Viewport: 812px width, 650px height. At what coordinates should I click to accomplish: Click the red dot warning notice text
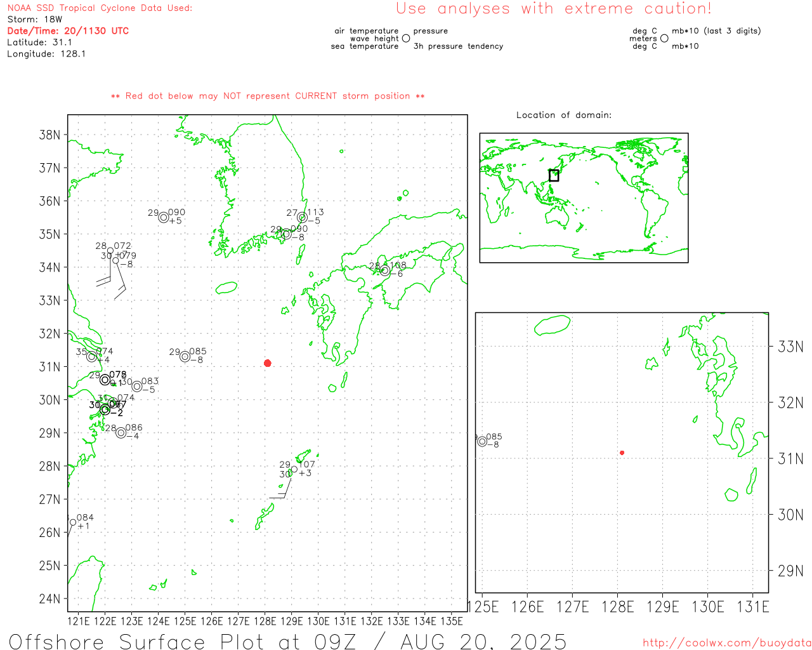[268, 96]
